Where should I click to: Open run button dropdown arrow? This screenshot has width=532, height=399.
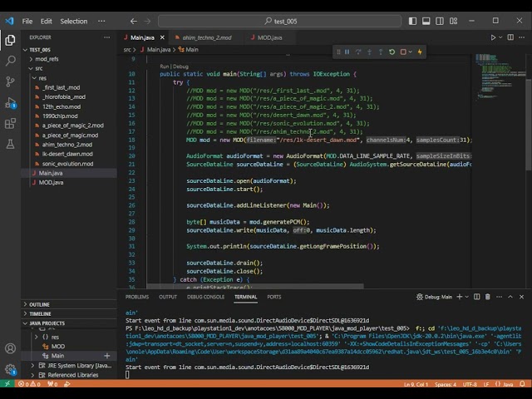[500, 37]
